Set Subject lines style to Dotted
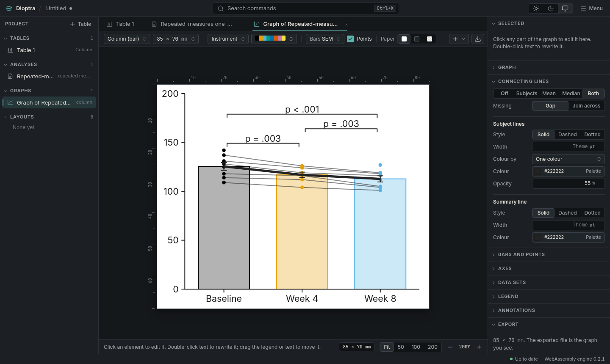The image size is (610, 364). pyautogui.click(x=592, y=135)
